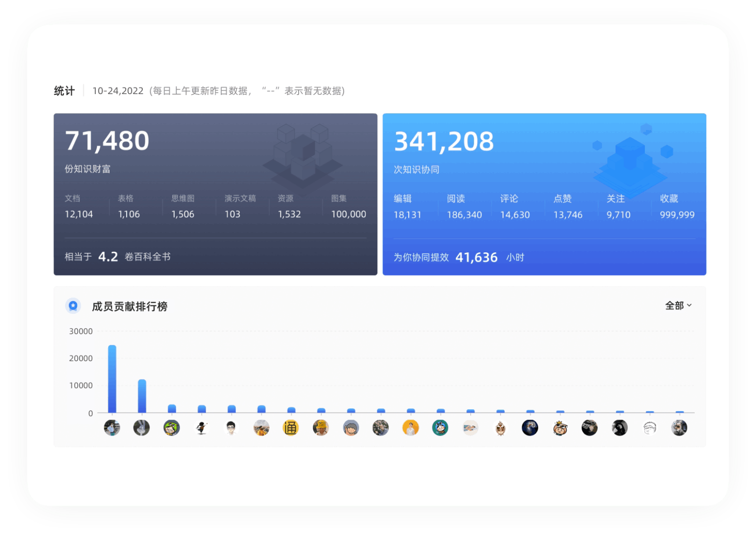This screenshot has height=536, width=756.
Task: Click the star badge icon beside 成员贡献排行榜
Action: click(73, 306)
